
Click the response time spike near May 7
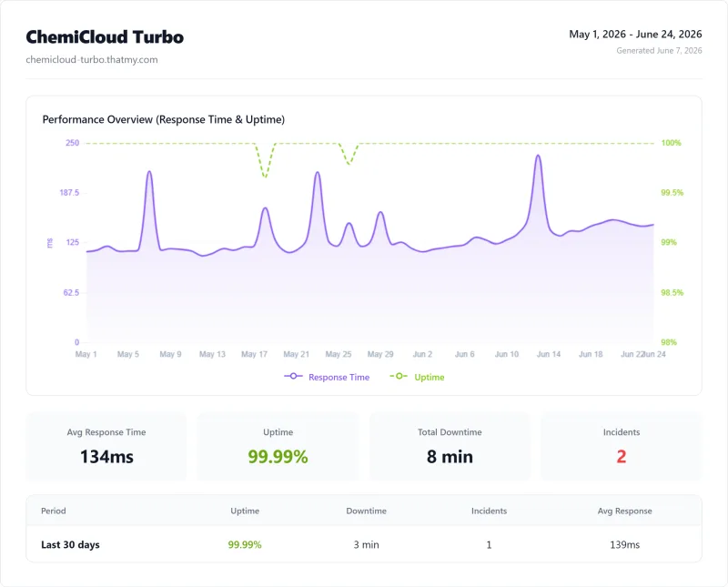click(x=149, y=172)
